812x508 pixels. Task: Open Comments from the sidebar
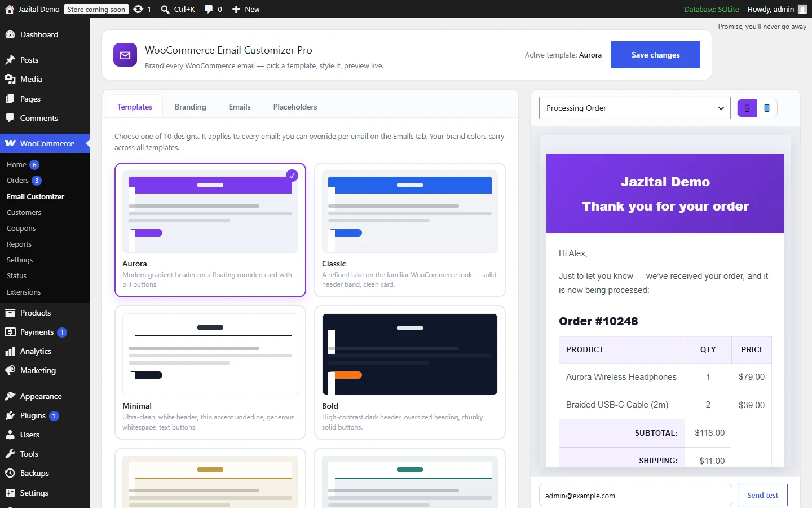point(45,118)
